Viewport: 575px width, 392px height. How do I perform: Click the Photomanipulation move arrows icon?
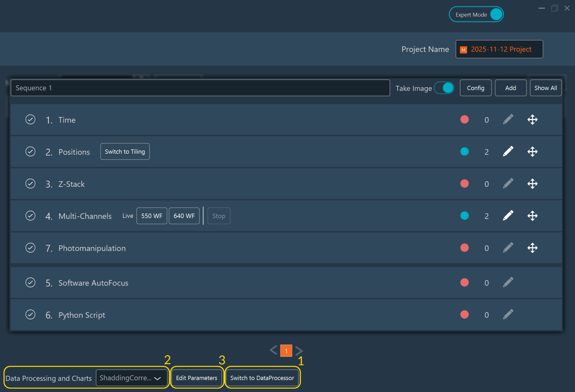[532, 248]
